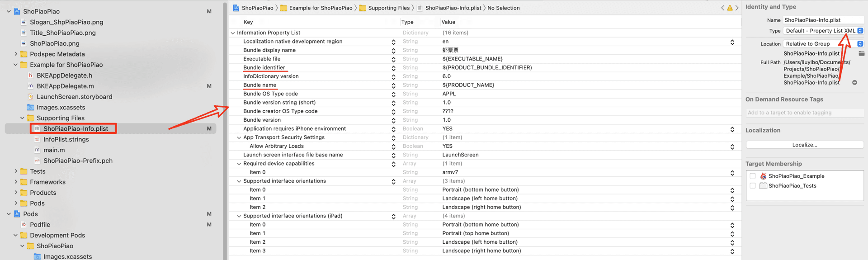The width and height of the screenshot is (868, 260).
Task: Click the folder icon next to file location
Action: click(862, 53)
